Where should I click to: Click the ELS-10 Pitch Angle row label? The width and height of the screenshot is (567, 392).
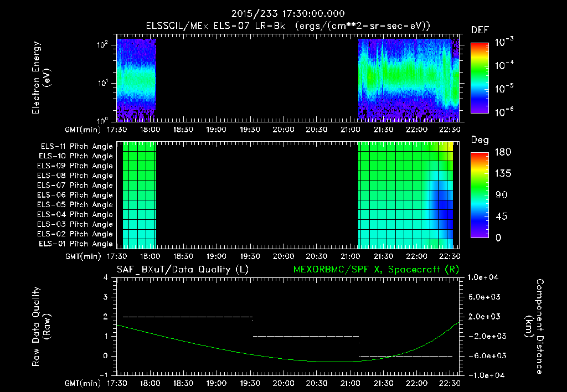pyautogui.click(x=76, y=156)
